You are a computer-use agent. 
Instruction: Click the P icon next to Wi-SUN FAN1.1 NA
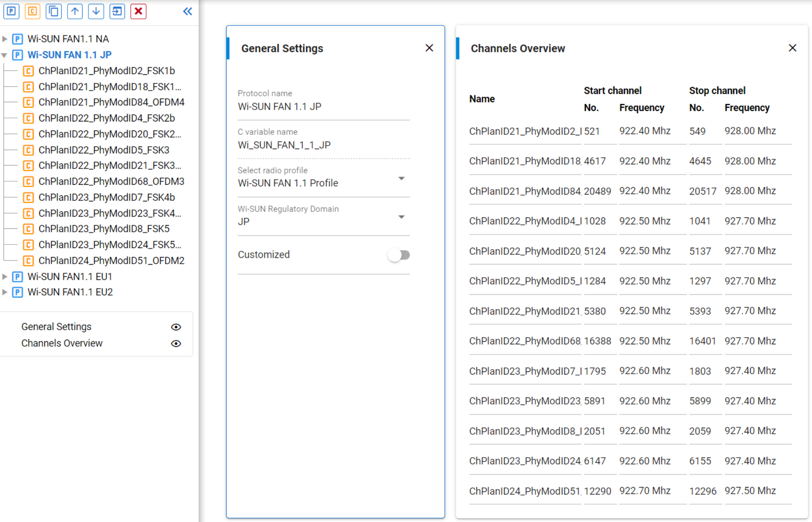click(17, 39)
